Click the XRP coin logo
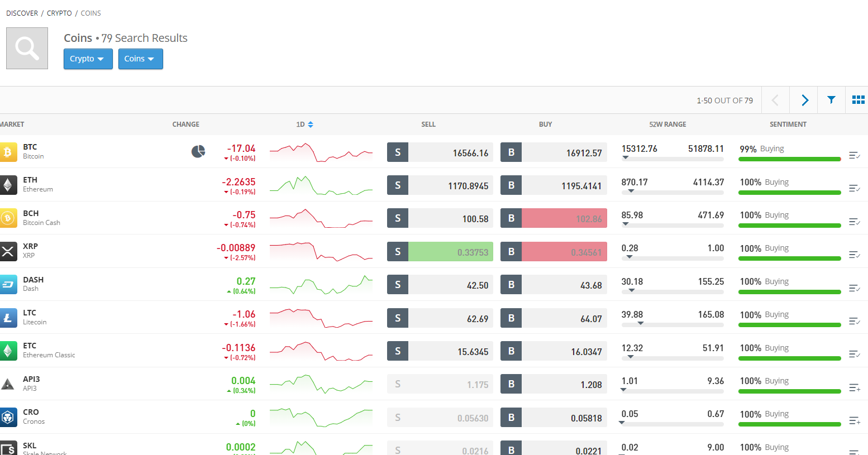The image size is (868, 455). [x=8, y=251]
